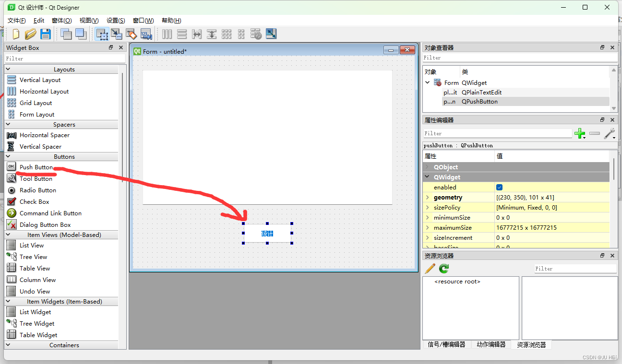This screenshot has width=622, height=364.
Task: Expand the sizeIncrement property row
Action: 428,237
